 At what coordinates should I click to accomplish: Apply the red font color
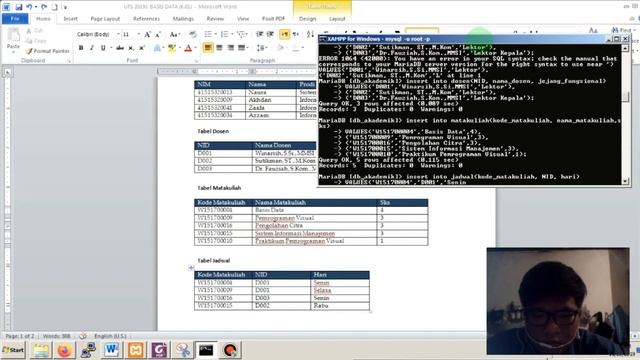(x=188, y=48)
